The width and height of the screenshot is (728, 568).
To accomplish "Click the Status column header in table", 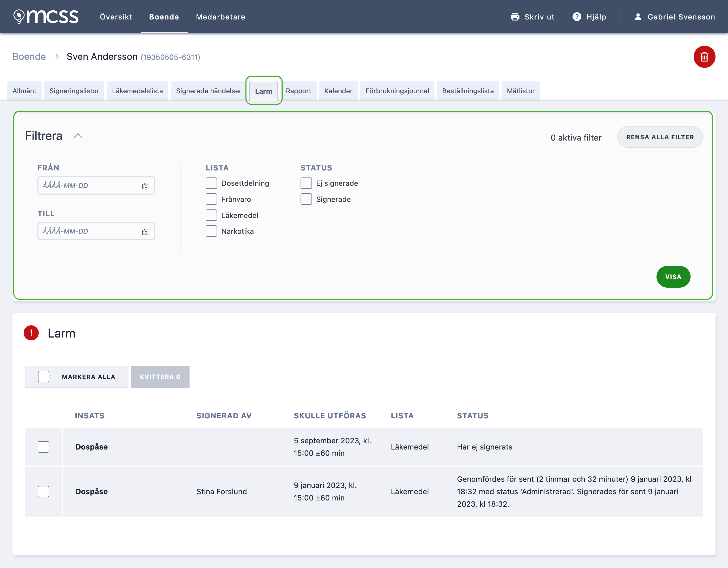I will [473, 415].
